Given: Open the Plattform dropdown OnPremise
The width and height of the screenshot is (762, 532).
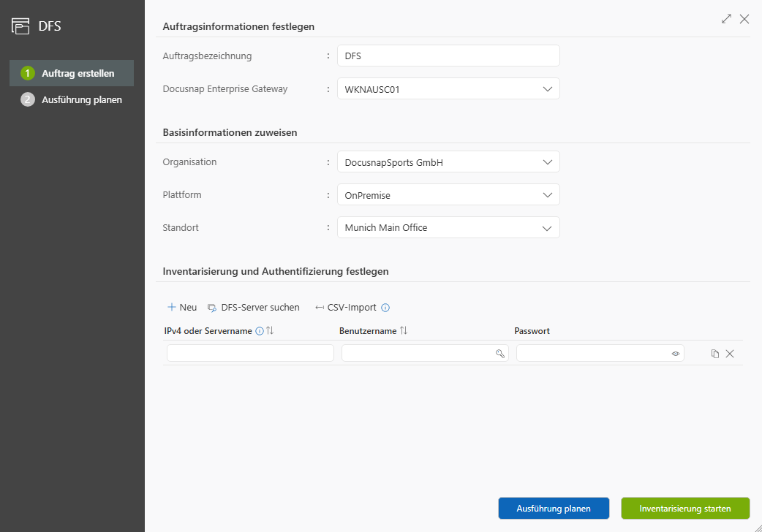Looking at the screenshot, I should 448,195.
